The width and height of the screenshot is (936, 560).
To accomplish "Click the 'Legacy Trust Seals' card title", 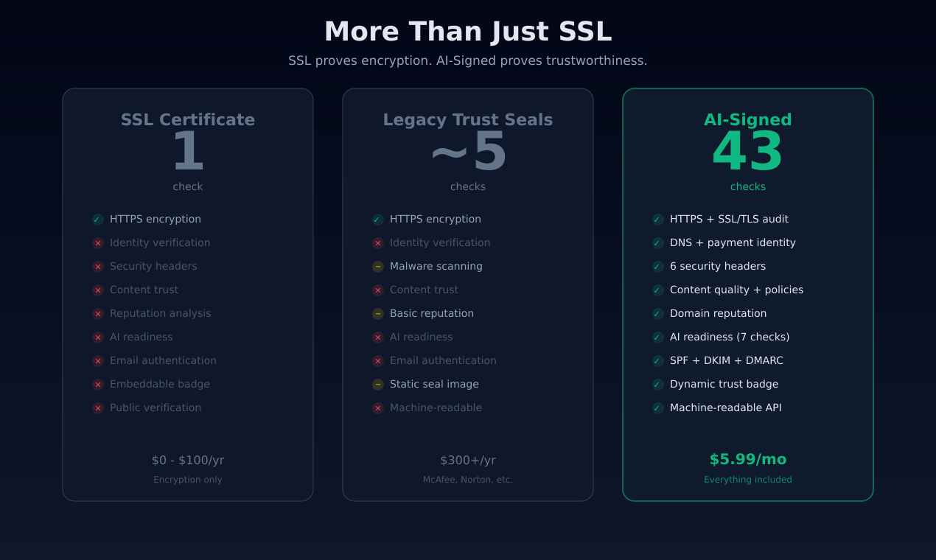I will pyautogui.click(x=468, y=119).
